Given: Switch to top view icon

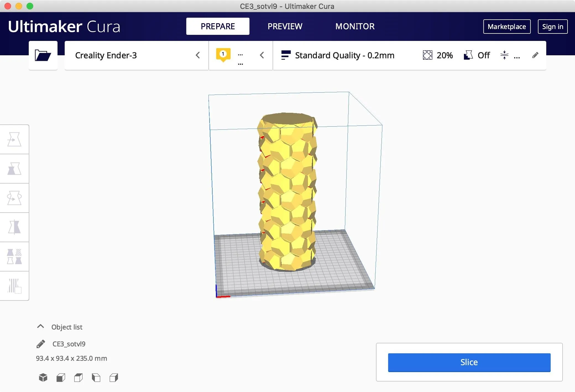Looking at the screenshot, I should 79,378.
